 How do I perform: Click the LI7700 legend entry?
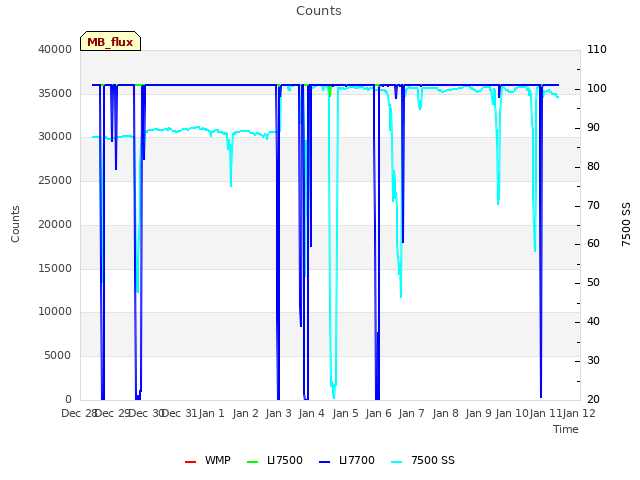(347, 460)
